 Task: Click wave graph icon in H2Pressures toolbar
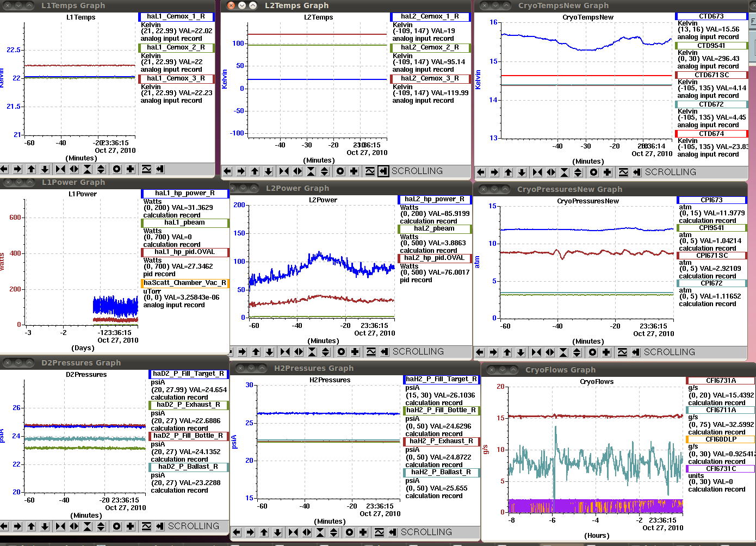pyautogui.click(x=379, y=532)
